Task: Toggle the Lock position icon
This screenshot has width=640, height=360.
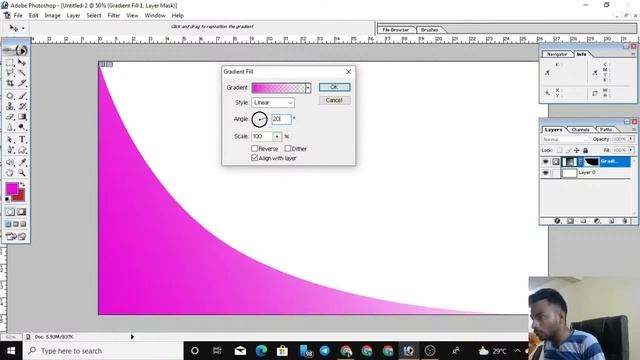Action: click(577, 150)
